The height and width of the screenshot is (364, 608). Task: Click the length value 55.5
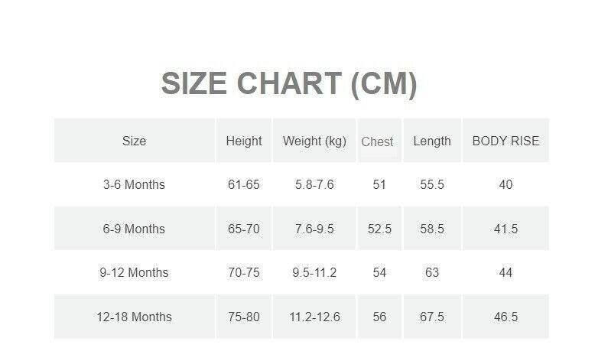[x=432, y=184]
